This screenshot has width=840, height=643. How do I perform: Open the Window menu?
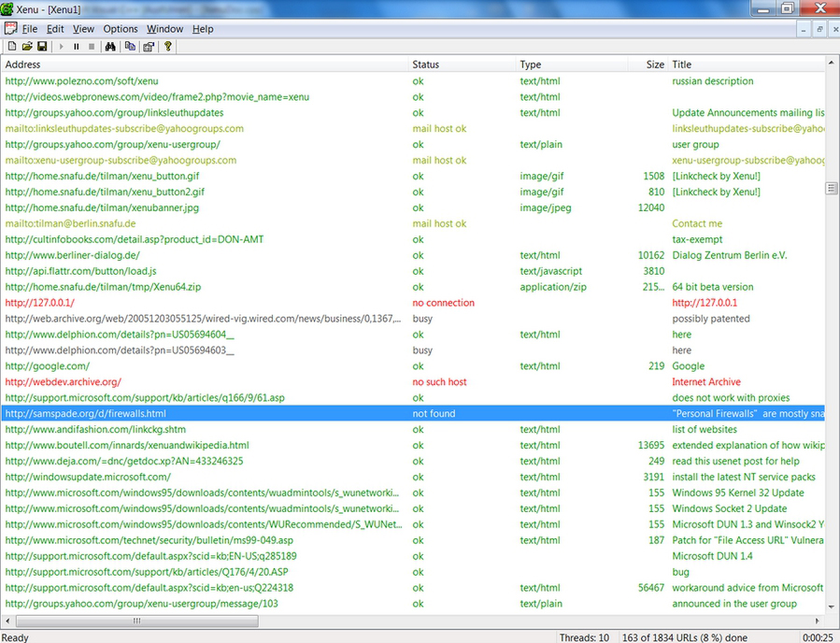pyautogui.click(x=165, y=29)
